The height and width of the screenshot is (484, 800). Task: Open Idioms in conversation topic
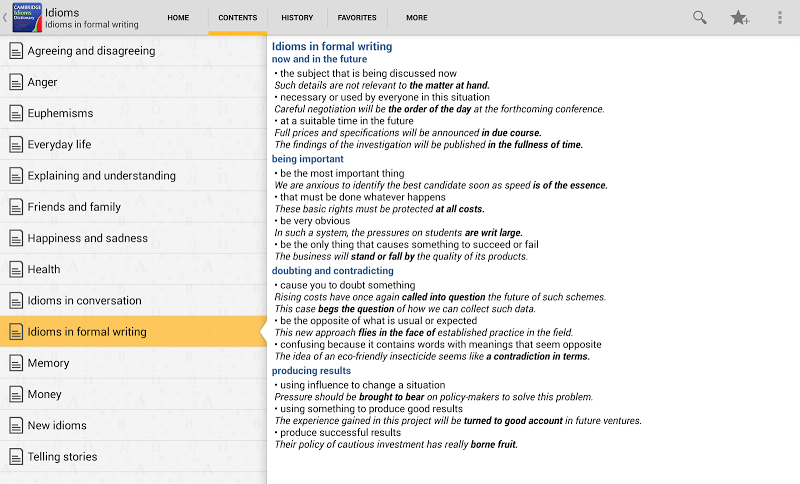[133, 300]
